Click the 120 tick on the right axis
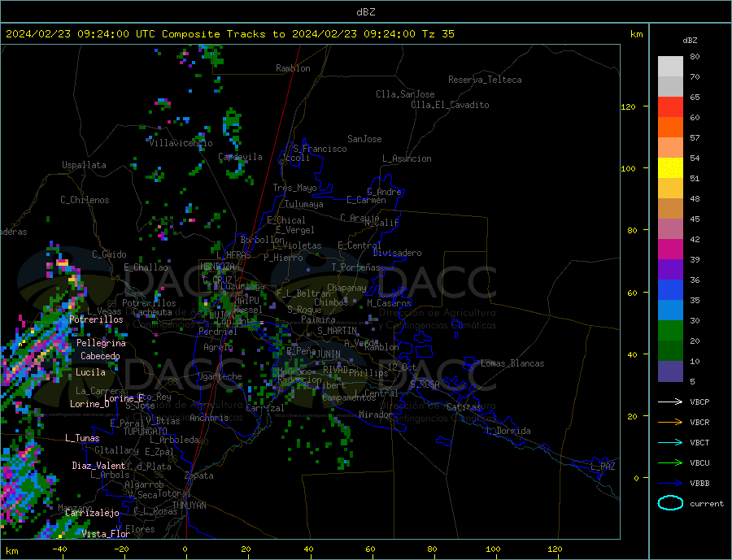The height and width of the screenshot is (560, 732). (628, 106)
